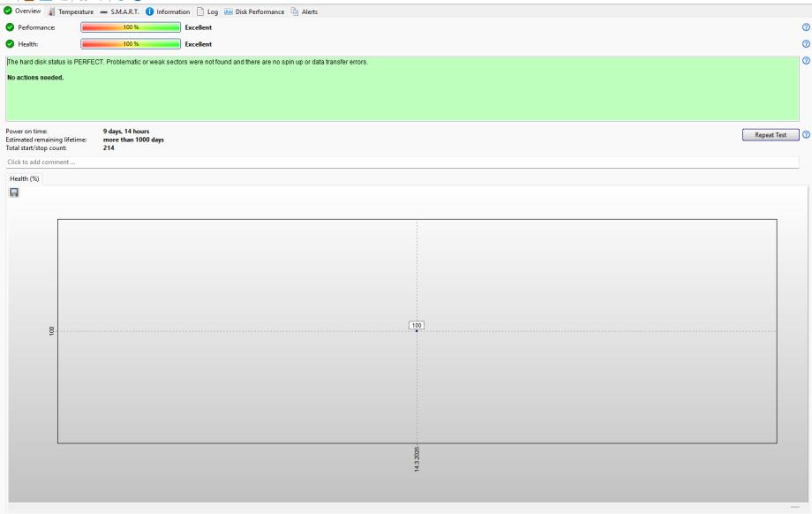Click the 100 axis label left of chart
This screenshot has height=514, width=812.
51,330
